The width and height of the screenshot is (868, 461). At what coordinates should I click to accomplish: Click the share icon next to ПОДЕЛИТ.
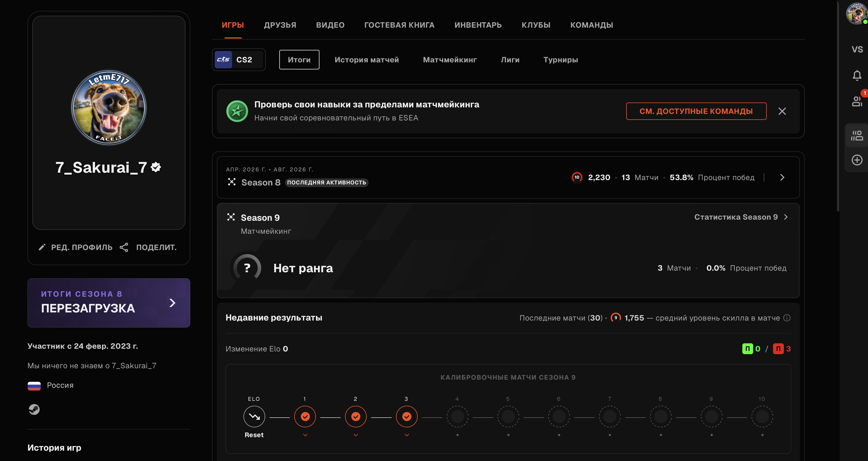pyautogui.click(x=124, y=248)
